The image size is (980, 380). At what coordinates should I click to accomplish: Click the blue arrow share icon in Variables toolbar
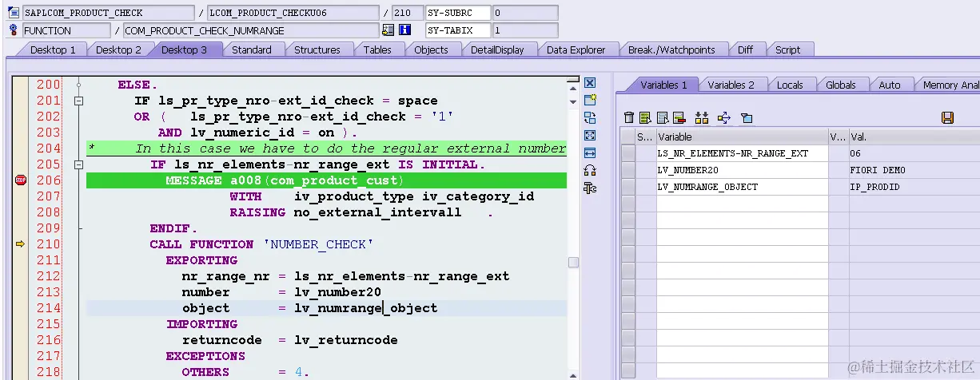[724, 118]
